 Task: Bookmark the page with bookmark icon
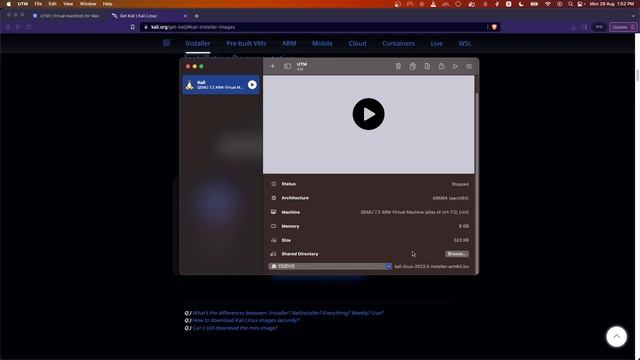click(132, 27)
